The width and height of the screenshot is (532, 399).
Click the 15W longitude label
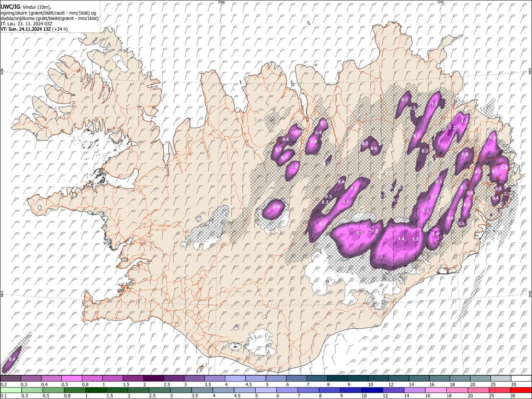pyautogui.click(x=440, y=2)
